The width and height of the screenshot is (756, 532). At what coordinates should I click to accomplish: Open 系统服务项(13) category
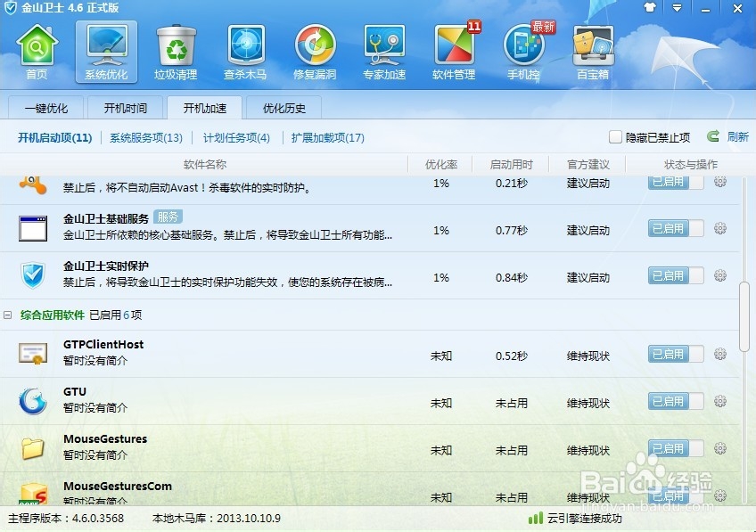(x=146, y=138)
